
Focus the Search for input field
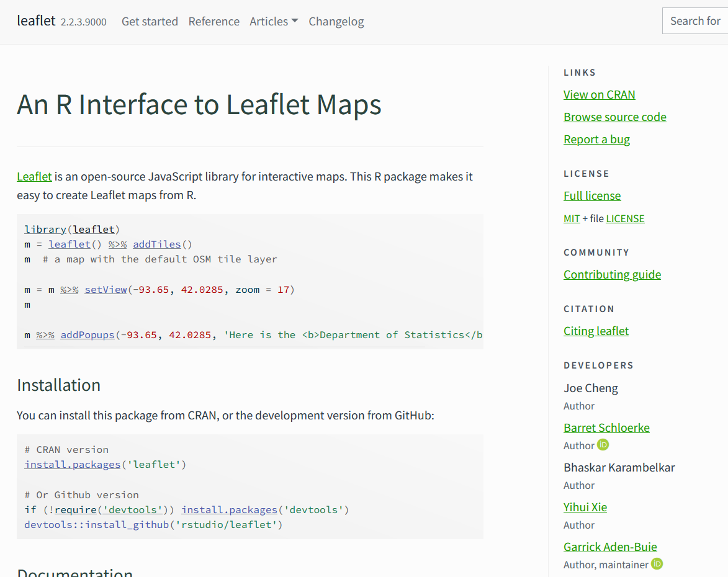tap(695, 21)
